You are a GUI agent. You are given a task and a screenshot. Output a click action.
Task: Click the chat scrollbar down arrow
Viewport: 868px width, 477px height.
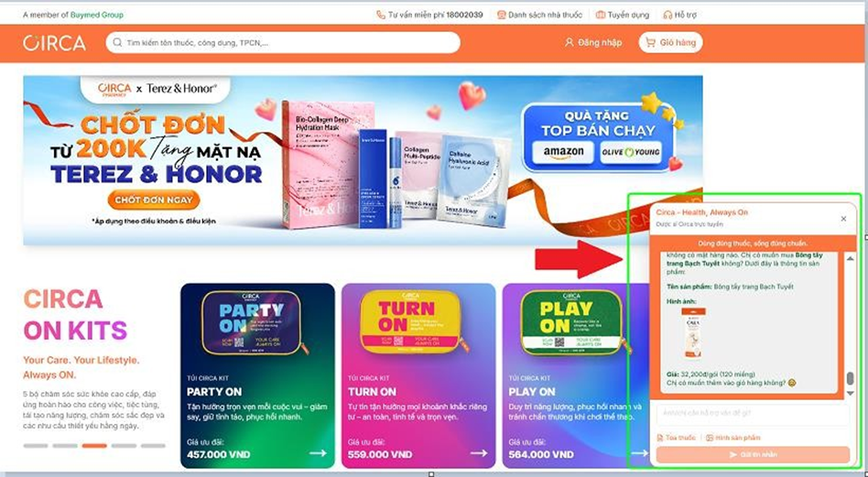coord(851,394)
